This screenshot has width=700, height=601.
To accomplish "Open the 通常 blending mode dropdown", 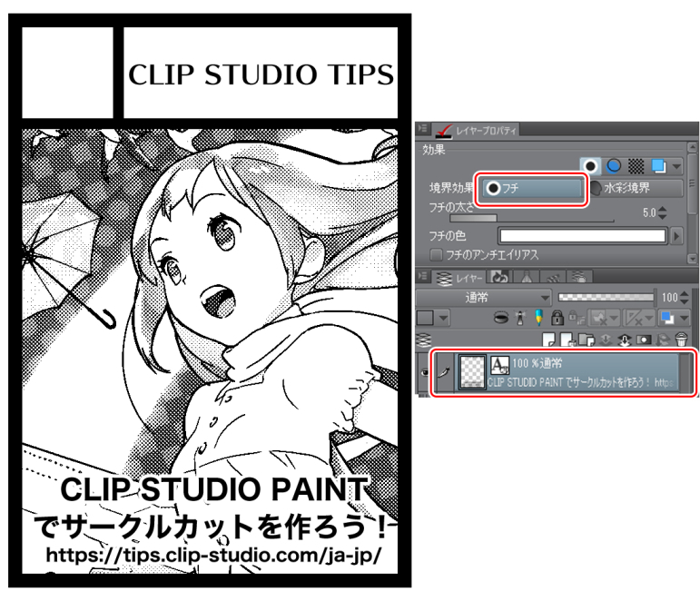I will tap(484, 298).
